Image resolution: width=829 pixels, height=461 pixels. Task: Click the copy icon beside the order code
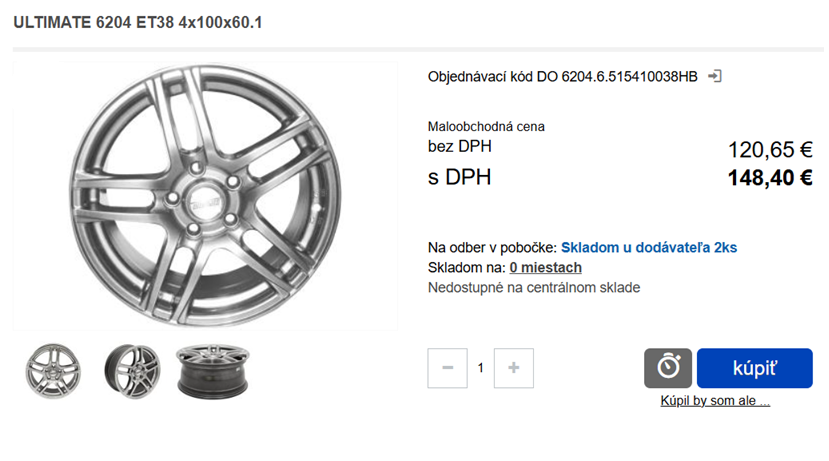point(714,76)
